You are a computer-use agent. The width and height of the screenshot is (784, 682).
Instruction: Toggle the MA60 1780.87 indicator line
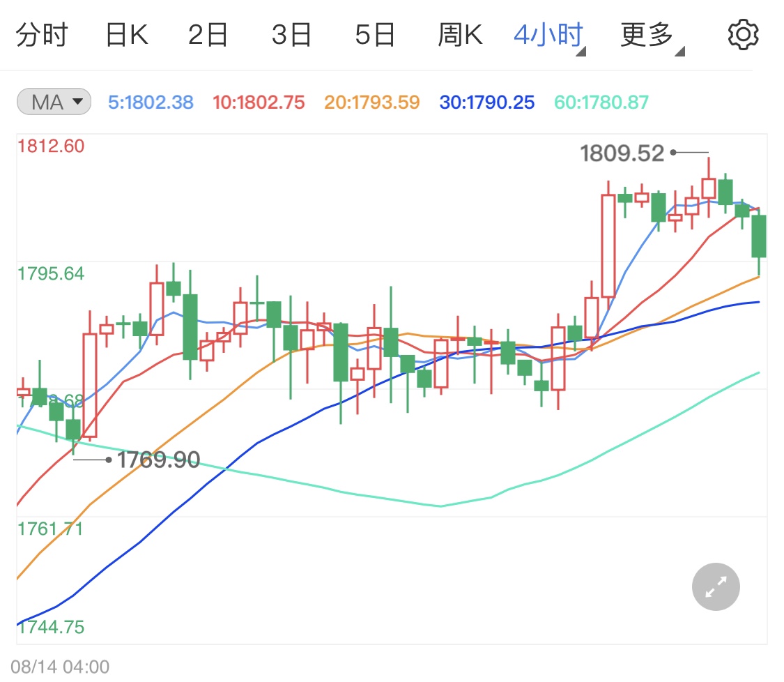[601, 102]
